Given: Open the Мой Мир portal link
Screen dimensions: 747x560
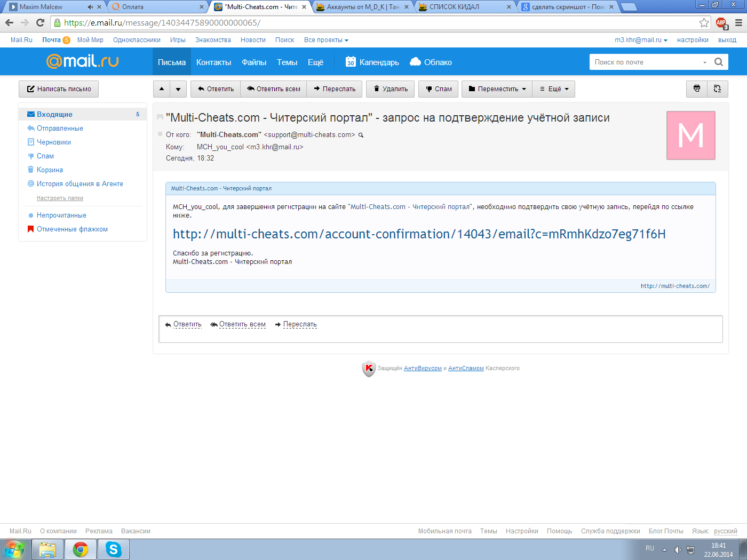Looking at the screenshot, I should coord(90,40).
